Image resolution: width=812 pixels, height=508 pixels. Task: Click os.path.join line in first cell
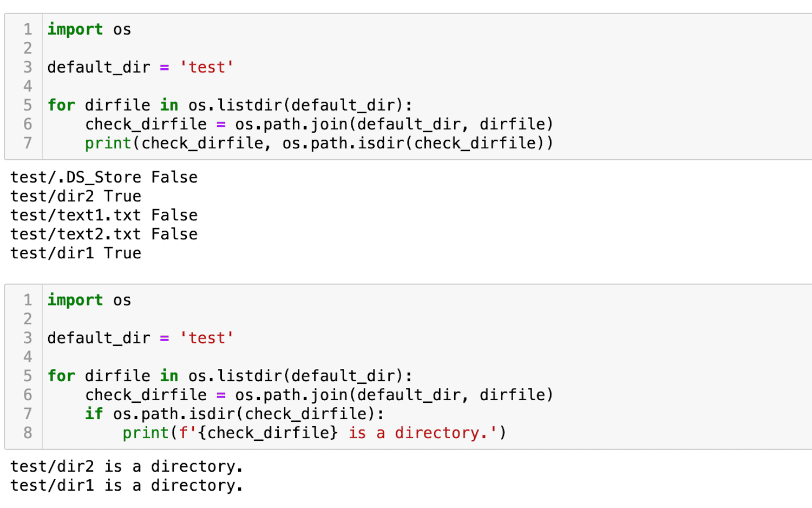pos(319,124)
